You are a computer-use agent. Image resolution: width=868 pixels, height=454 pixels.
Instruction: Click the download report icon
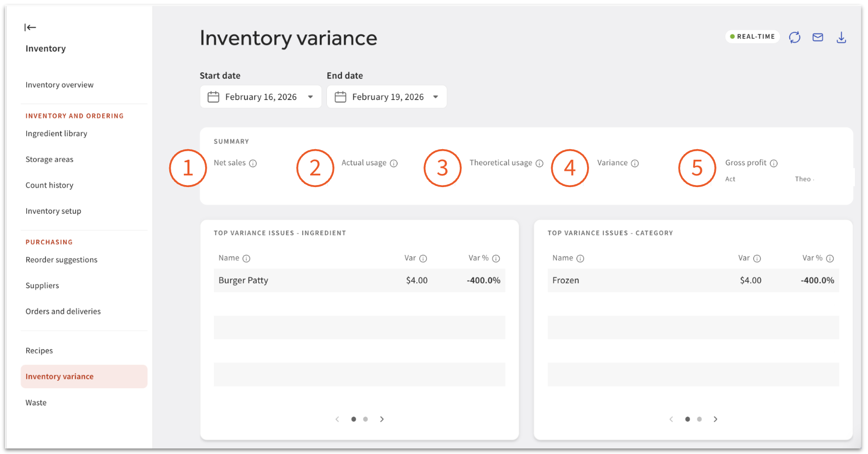[x=841, y=37]
